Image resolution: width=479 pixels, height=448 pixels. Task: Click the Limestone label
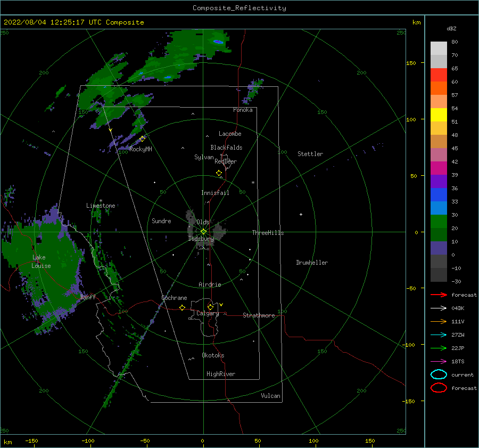click(x=101, y=206)
